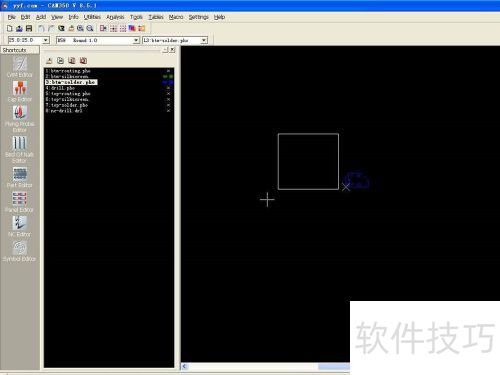Select layer 8 nc-drill.drl
500x375 pixels.
pyautogui.click(x=64, y=111)
